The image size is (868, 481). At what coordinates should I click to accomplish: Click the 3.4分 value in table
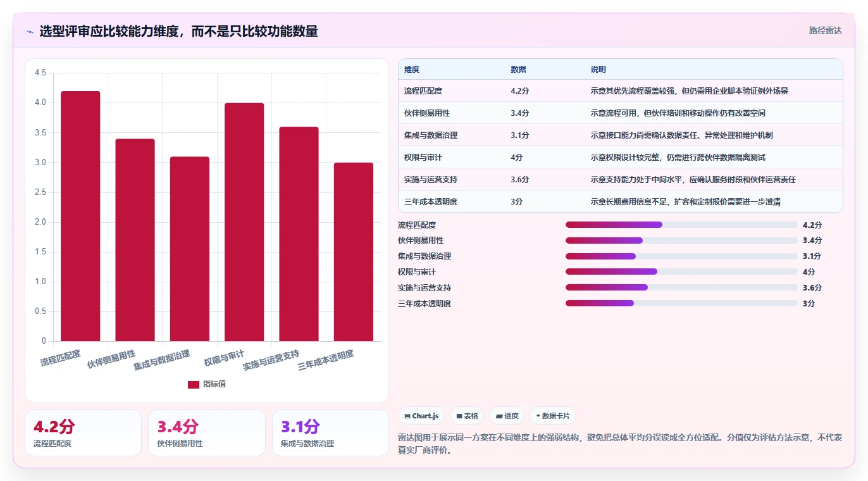[520, 113]
